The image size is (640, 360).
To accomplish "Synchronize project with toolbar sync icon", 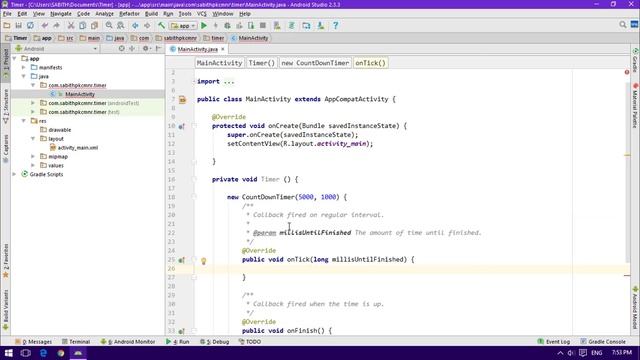I will tap(30, 25).
